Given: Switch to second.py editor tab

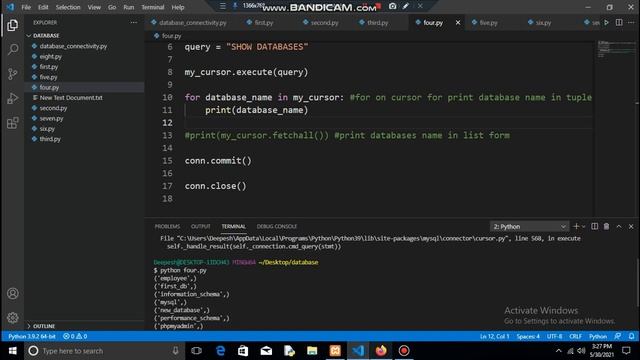Looking at the screenshot, I should click(324, 22).
